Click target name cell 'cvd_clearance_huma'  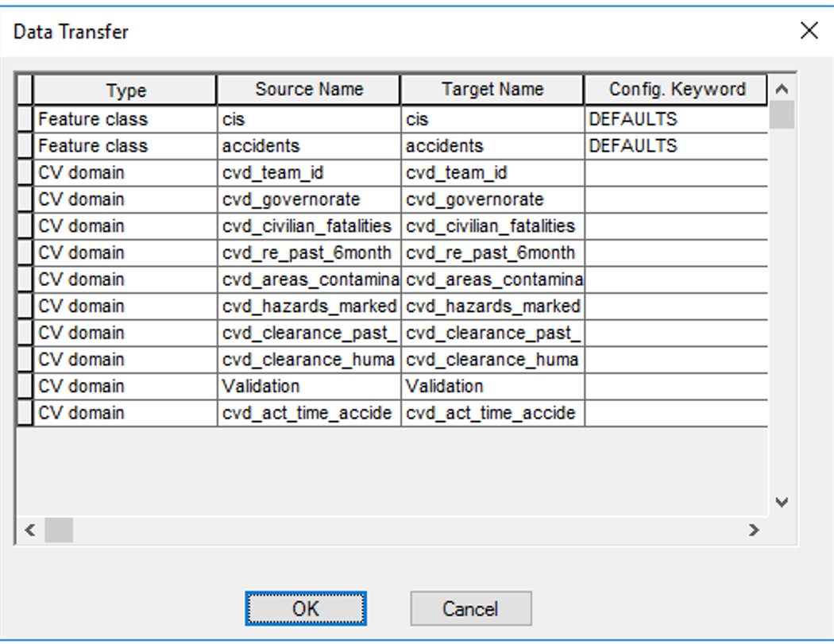tap(492, 360)
